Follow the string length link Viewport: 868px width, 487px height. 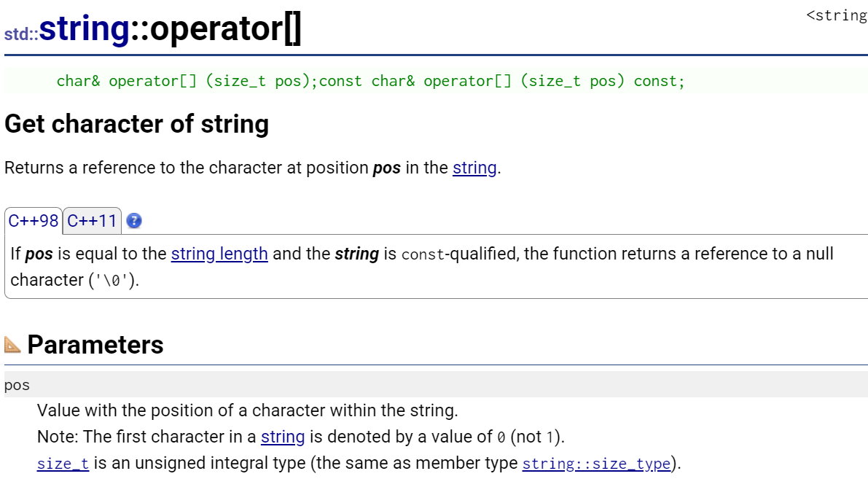[219, 253]
